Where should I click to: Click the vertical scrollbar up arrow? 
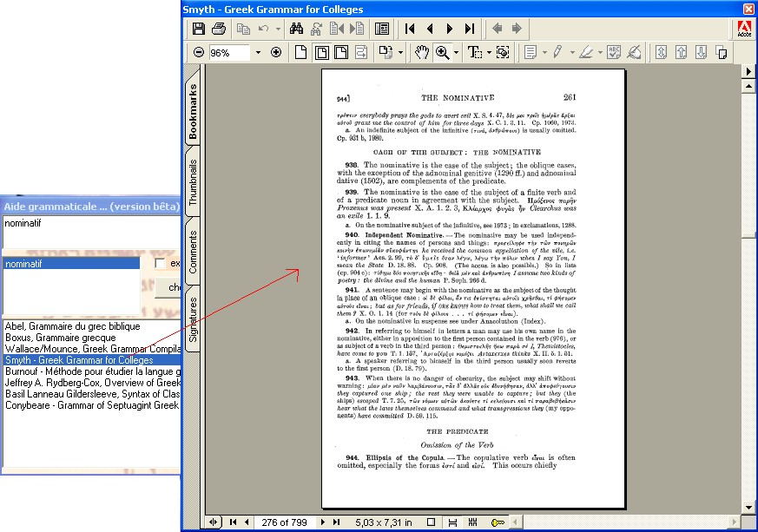(748, 86)
